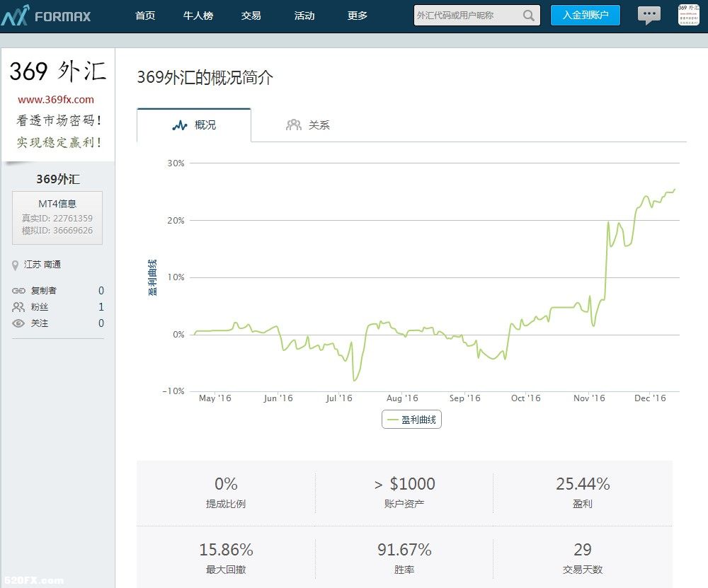Open 交易 menu item
Screen dimensions: 708x588
tap(251, 16)
